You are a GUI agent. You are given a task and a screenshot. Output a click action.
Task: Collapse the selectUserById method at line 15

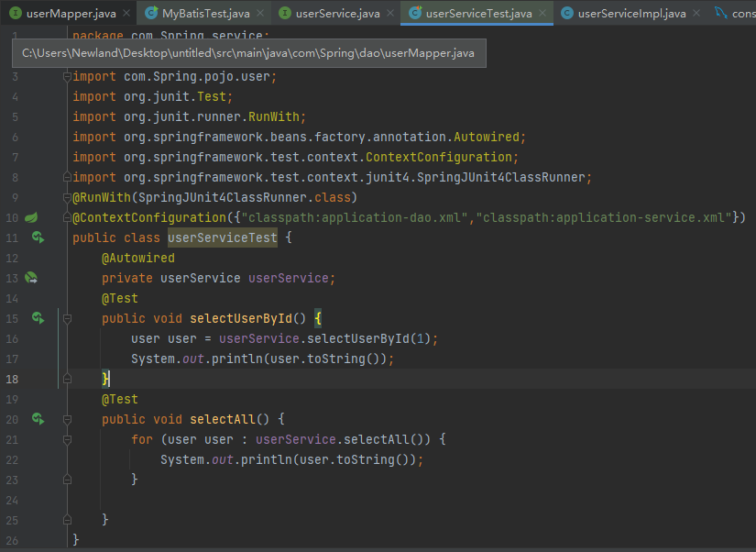(x=68, y=318)
